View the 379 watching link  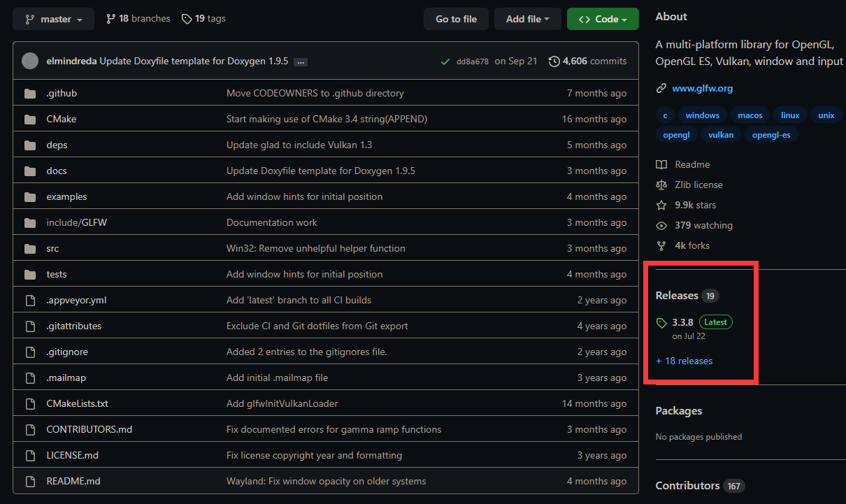[x=694, y=225]
